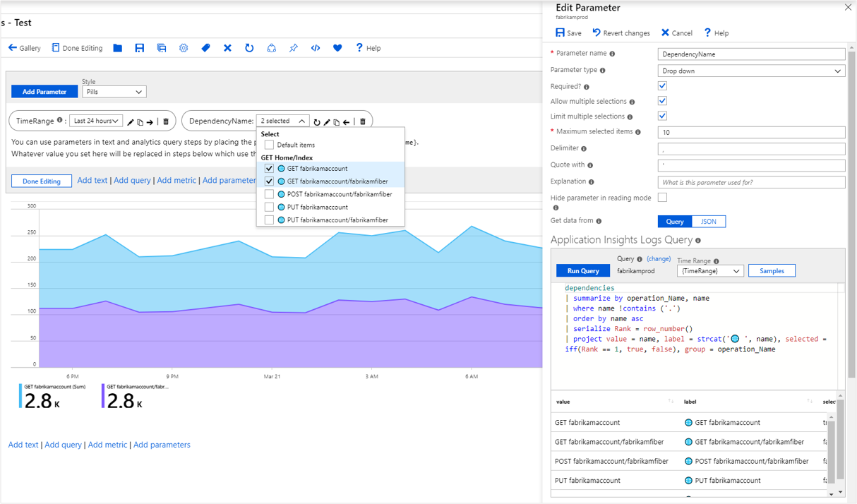857x504 pixels.
Task: Click the heart feedback icon
Action: (337, 48)
